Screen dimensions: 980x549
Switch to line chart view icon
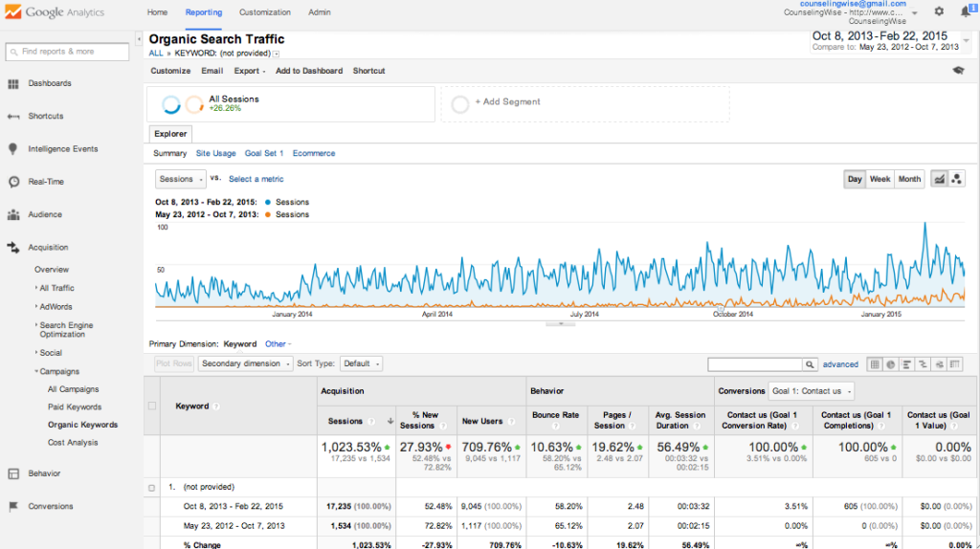(x=940, y=179)
